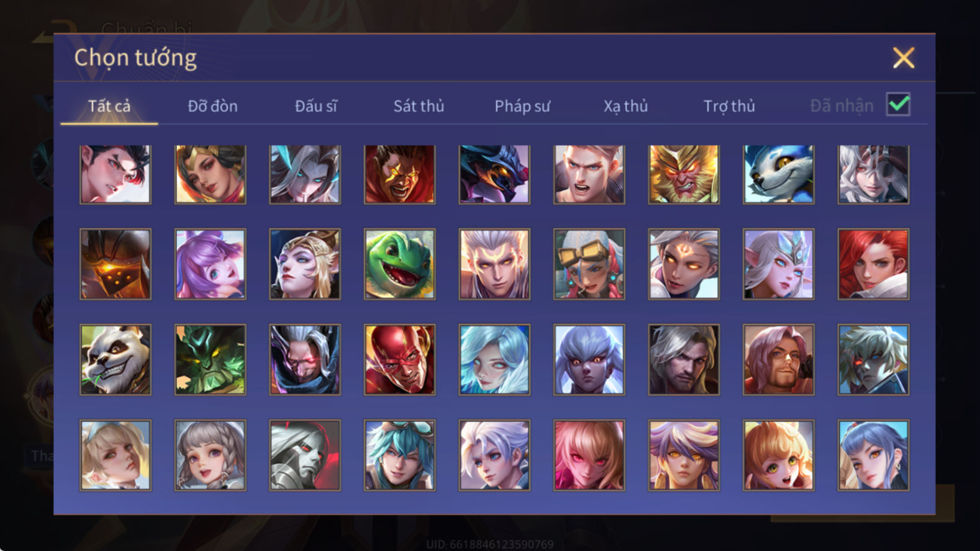Pick the purple-haired chibi girl hero portrait

point(210,264)
